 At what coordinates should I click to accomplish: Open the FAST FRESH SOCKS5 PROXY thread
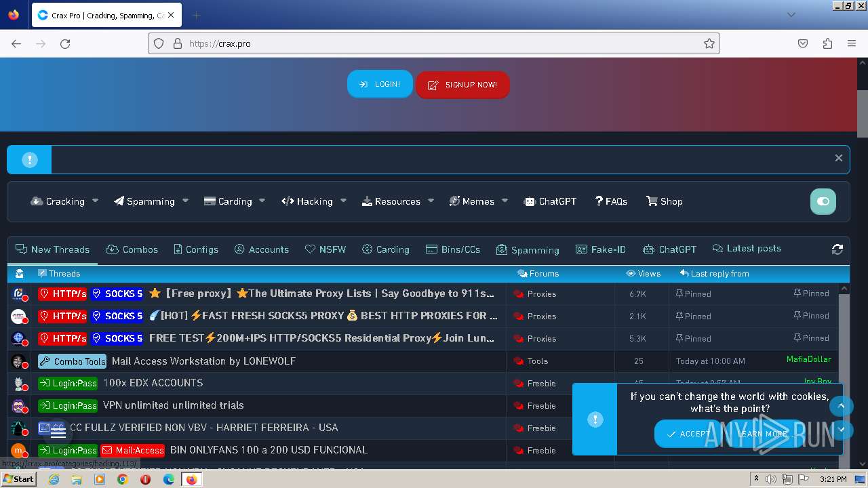coord(323,316)
